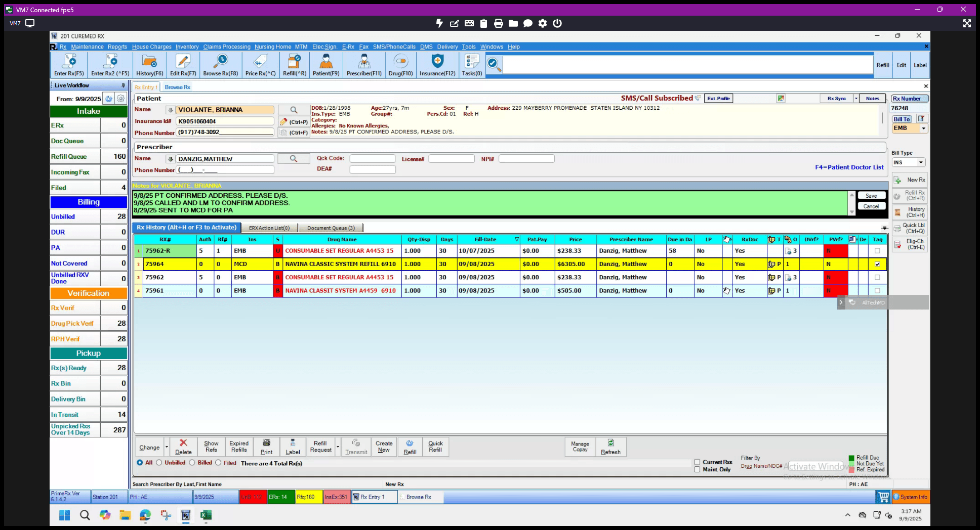980x530 pixels.
Task: Click Delete red X icon
Action: click(183, 447)
